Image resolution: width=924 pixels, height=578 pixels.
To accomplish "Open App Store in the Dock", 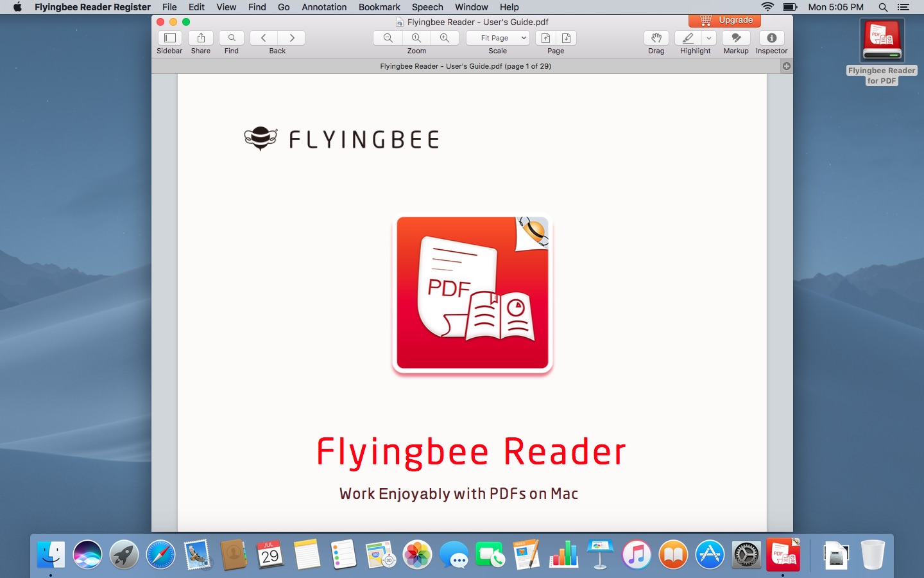I will point(710,555).
